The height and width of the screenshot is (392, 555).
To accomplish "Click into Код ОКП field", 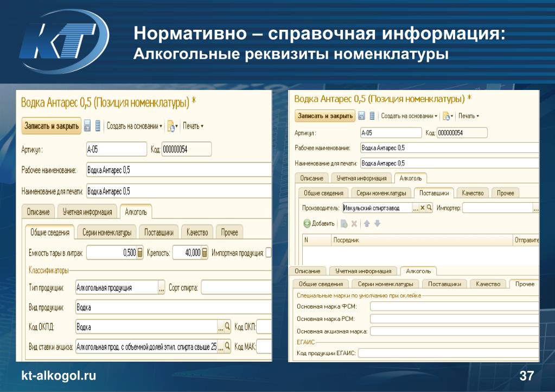I will tap(264, 326).
